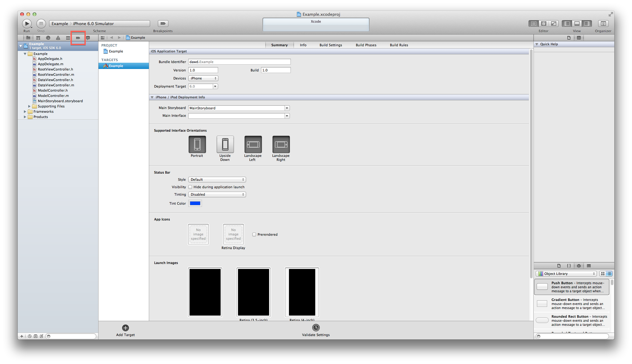This screenshot has height=364, width=632.
Task: Click the Retina 4-inch launch image well
Action: [x=302, y=292]
